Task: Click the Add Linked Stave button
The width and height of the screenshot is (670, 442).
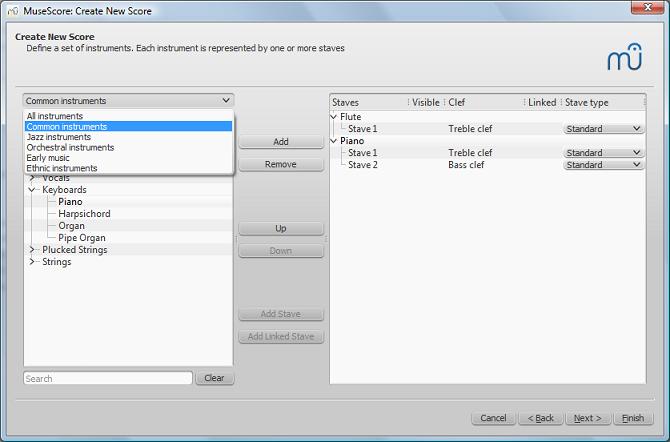Action: 281,337
